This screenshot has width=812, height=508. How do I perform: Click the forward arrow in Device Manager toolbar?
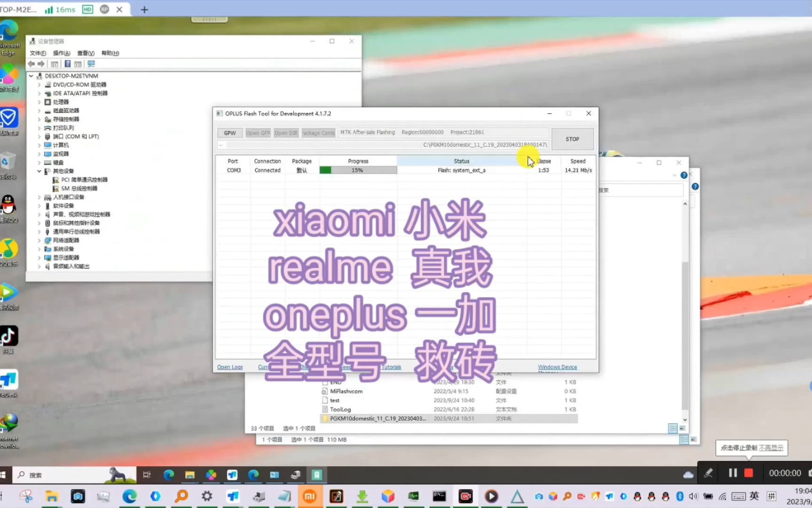(x=41, y=64)
